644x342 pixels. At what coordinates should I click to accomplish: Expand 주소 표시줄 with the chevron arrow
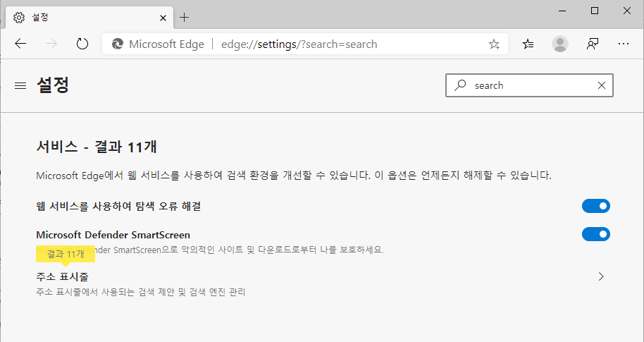click(x=601, y=276)
